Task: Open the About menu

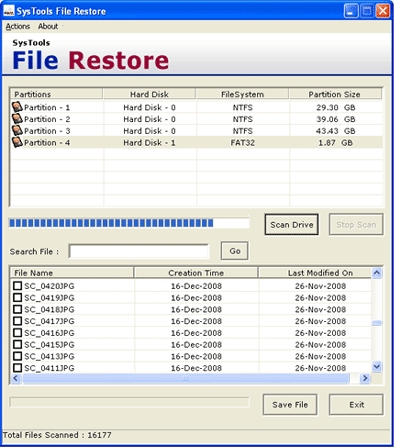Action: 48,26
